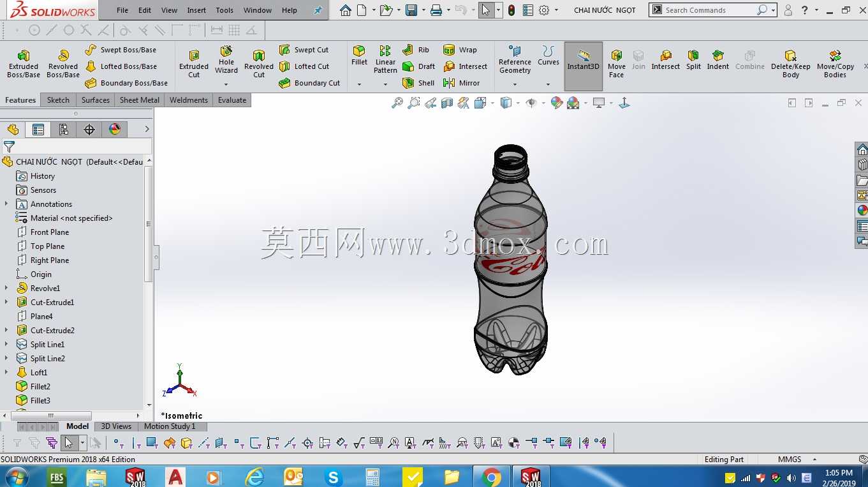This screenshot has height=487, width=868.
Task: Expand the Split Line1 node
Action: tap(6, 345)
